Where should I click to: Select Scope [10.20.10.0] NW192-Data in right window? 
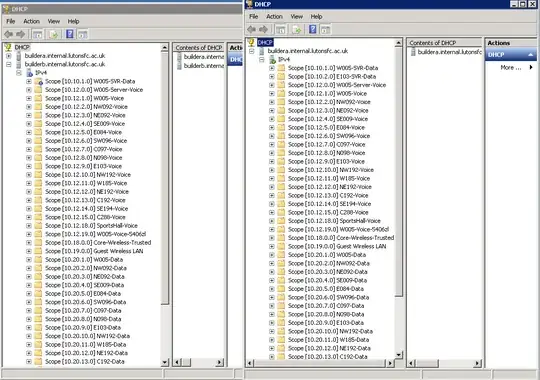pyautogui.click(x=330, y=331)
